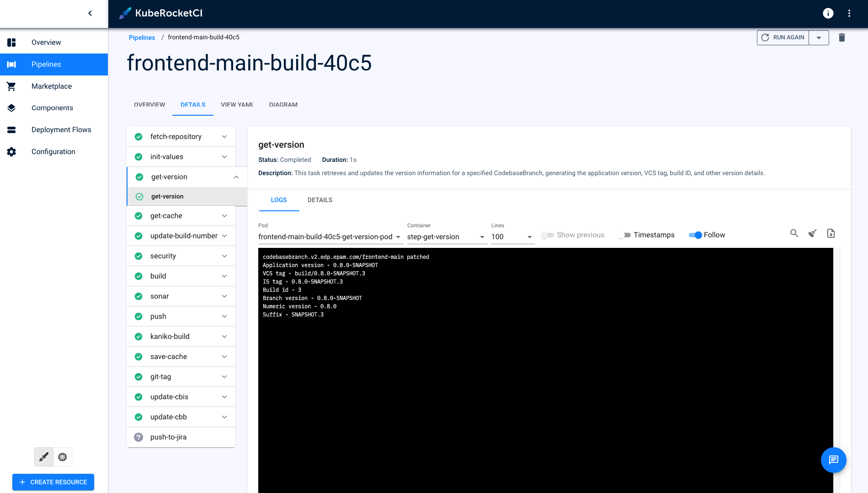This screenshot has height=493, width=868.
Task: Open Configuration from the sidebar
Action: 54,152
